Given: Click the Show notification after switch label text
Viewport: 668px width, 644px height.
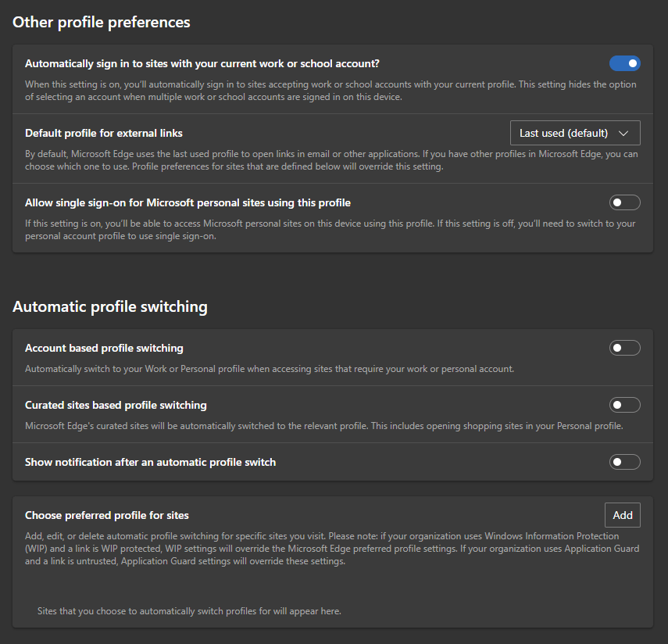Looking at the screenshot, I should click(150, 462).
